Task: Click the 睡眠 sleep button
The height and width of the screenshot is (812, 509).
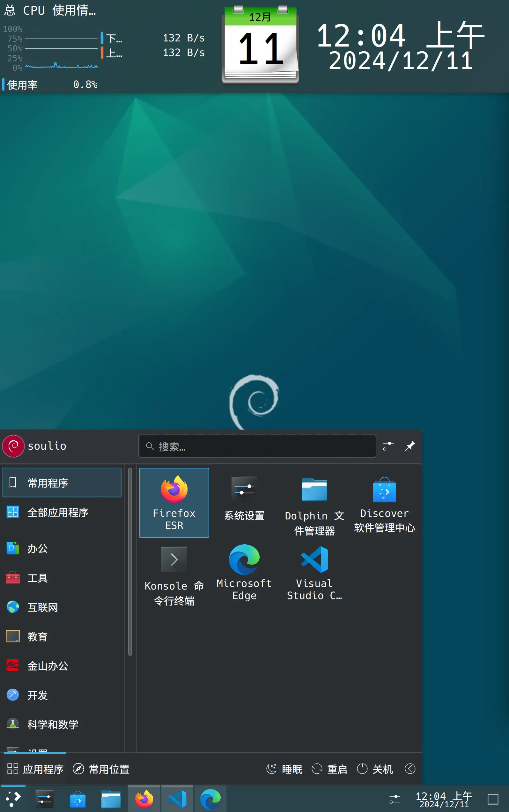Action: pos(284,769)
